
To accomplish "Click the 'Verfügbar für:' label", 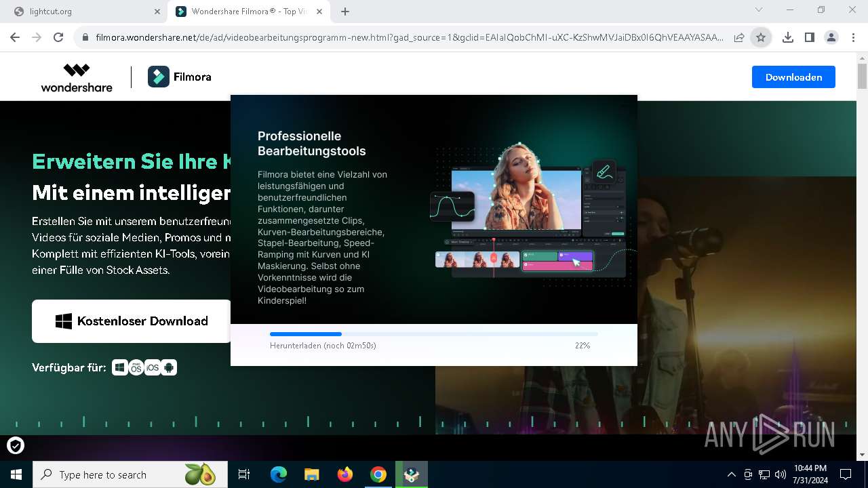I will coord(69,367).
